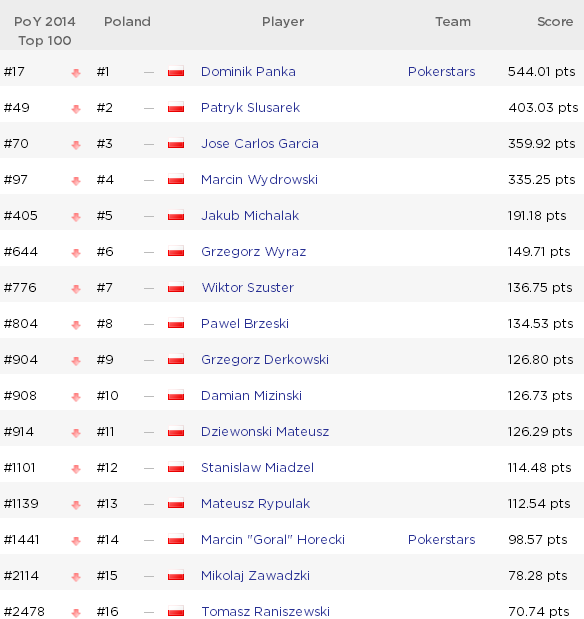Open Patryk Slusarek's player page
This screenshot has height=619, width=584.
pos(250,107)
